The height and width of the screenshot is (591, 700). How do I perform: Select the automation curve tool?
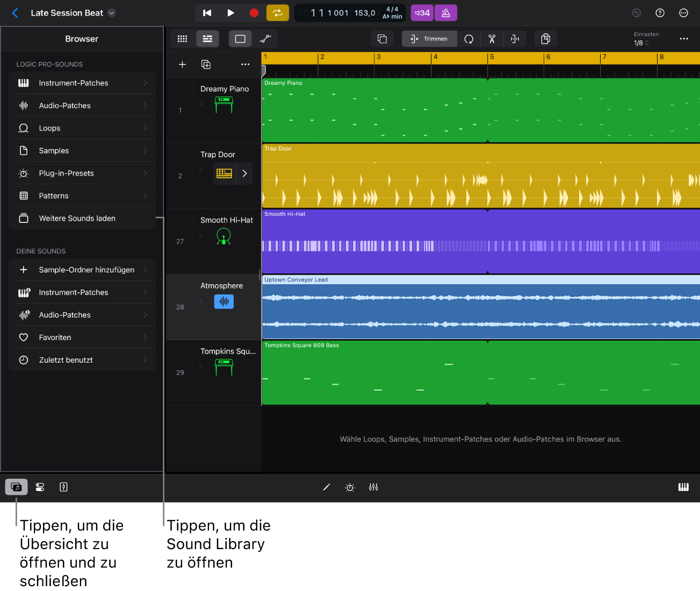265,39
